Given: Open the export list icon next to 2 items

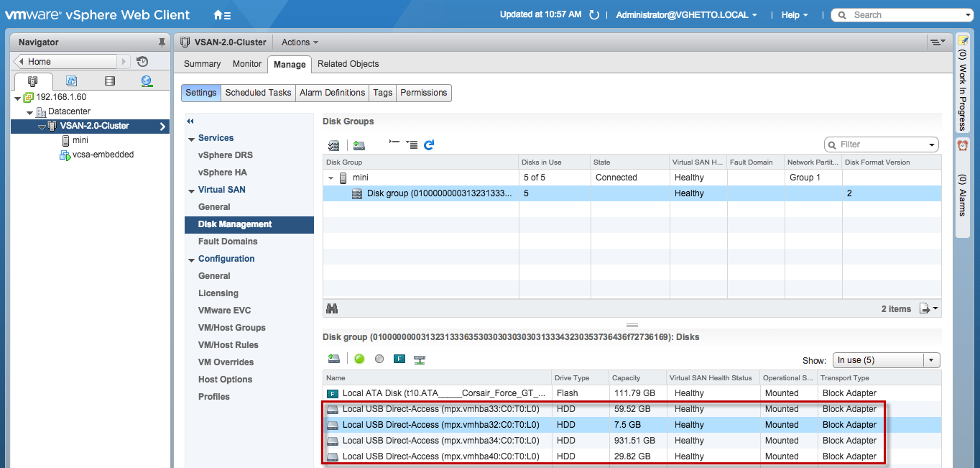Looking at the screenshot, I should click(925, 308).
